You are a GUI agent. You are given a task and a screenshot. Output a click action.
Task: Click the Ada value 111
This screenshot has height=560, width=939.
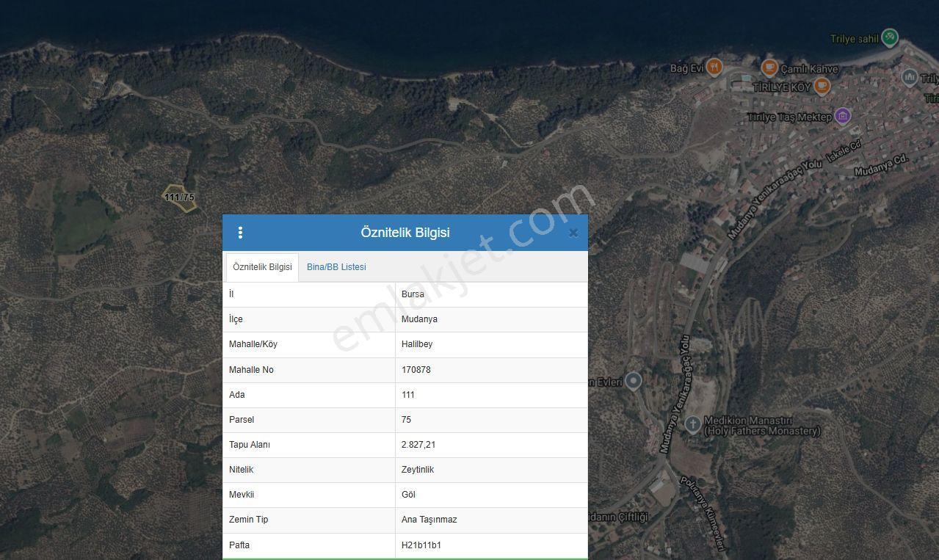[408, 395]
